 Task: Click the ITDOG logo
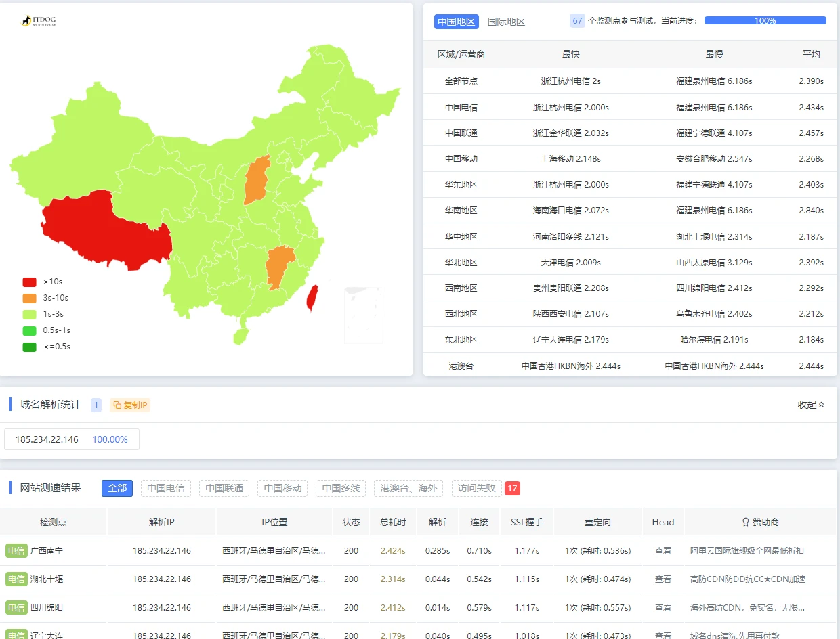[39, 21]
